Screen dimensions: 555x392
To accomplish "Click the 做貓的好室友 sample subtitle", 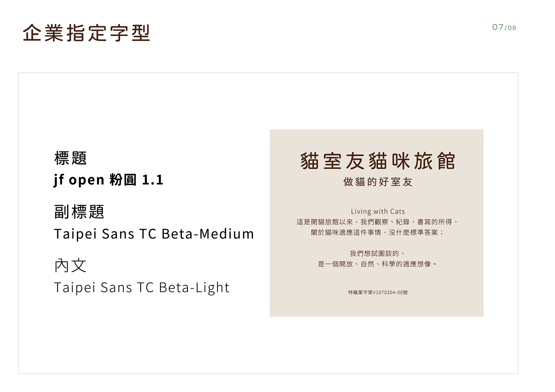I will coord(378,182).
